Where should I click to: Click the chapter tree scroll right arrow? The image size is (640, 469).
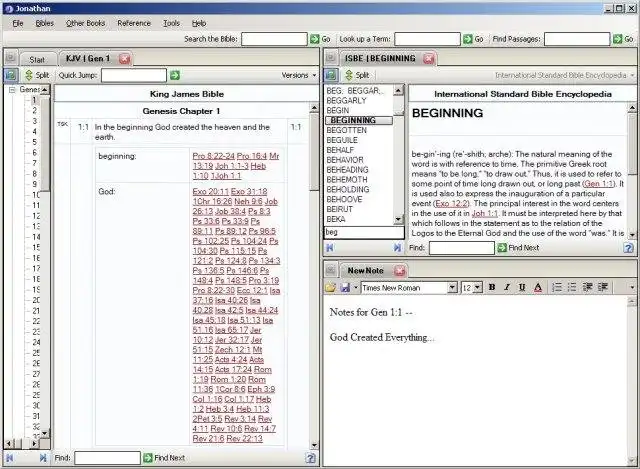34,443
